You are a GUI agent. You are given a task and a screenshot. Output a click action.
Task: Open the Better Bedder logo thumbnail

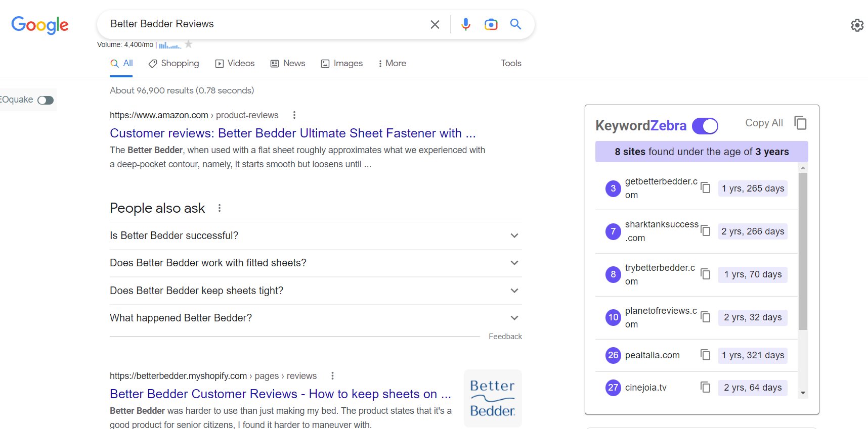(x=493, y=398)
